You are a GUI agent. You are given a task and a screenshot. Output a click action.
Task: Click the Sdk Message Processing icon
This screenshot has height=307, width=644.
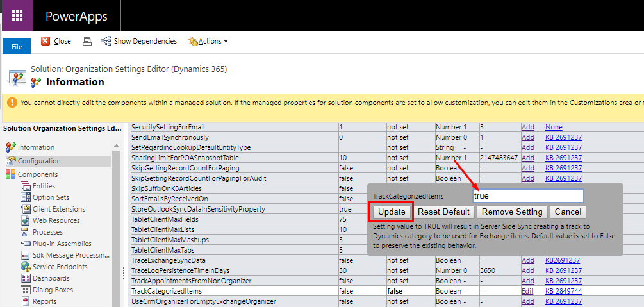(x=26, y=255)
